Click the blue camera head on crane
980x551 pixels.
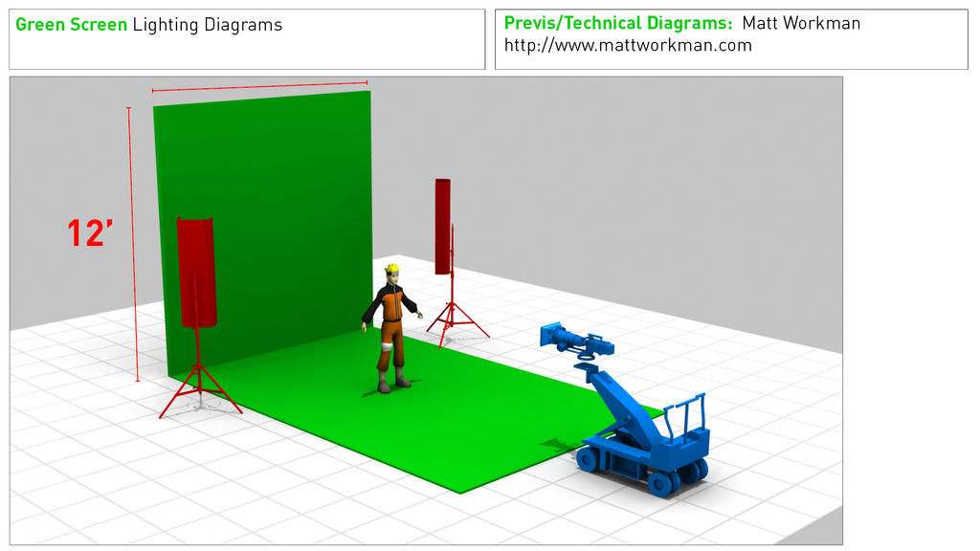[575, 341]
